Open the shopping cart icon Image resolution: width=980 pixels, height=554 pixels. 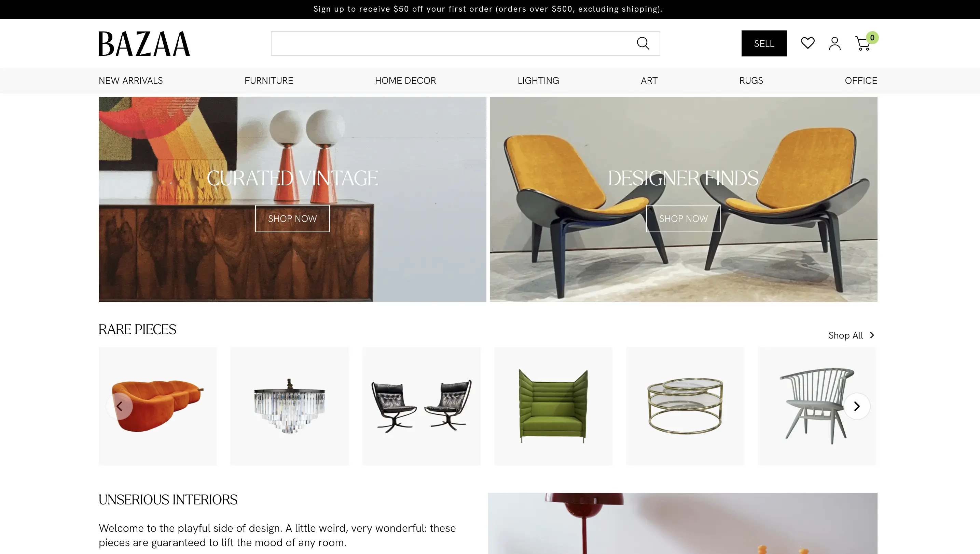(x=864, y=43)
